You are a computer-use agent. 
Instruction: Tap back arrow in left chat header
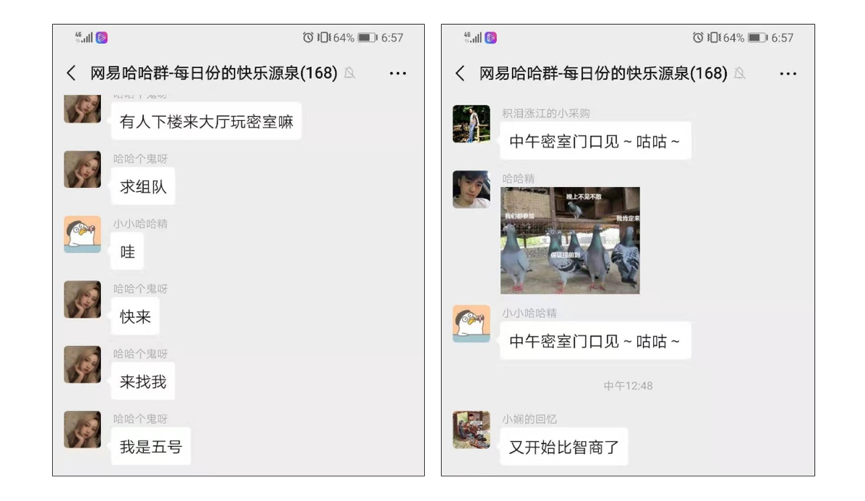pos(71,73)
